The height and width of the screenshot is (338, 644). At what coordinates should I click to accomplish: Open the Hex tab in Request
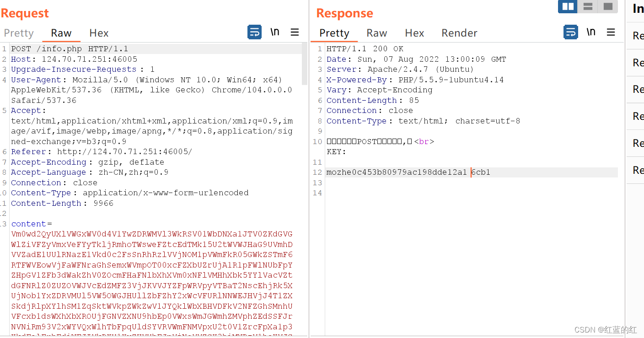(99, 33)
